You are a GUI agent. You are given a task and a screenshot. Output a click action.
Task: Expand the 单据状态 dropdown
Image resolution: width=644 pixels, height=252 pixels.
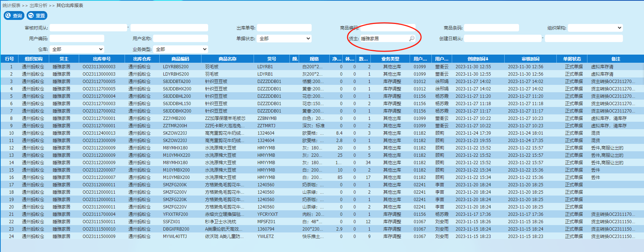pos(284,38)
